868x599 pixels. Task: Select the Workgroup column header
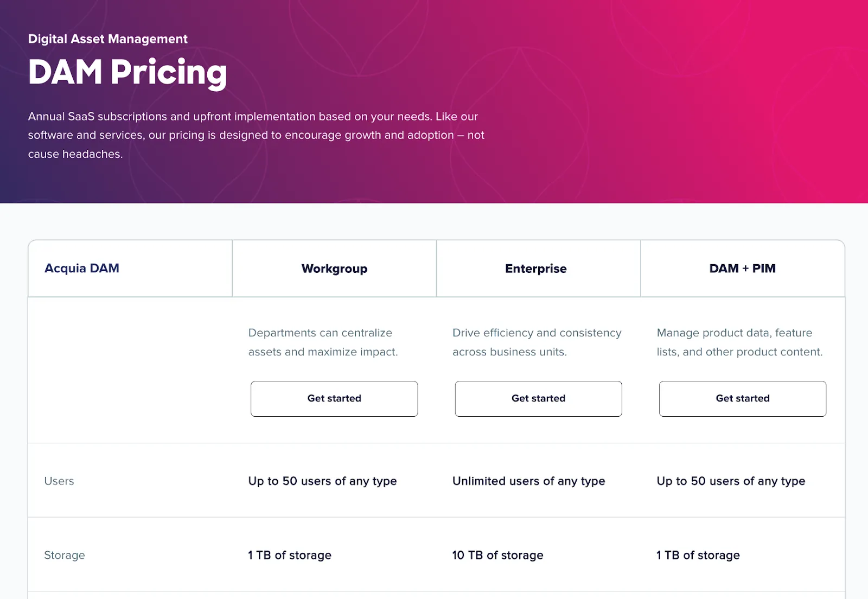[x=334, y=268]
